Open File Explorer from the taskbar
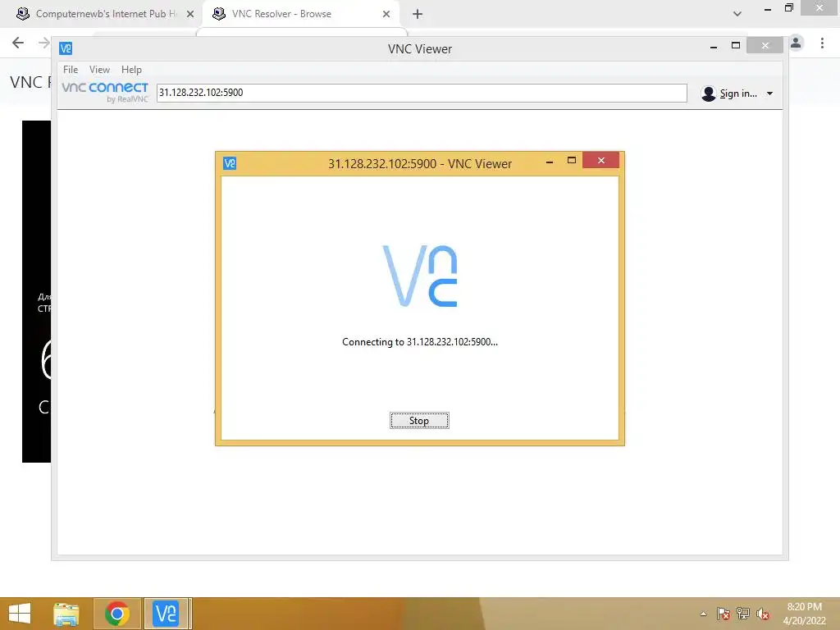The width and height of the screenshot is (840, 630). [x=66, y=614]
